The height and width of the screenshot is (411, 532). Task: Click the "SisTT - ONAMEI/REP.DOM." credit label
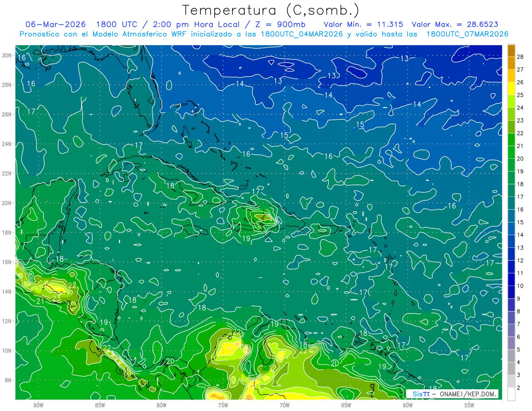[x=453, y=394]
